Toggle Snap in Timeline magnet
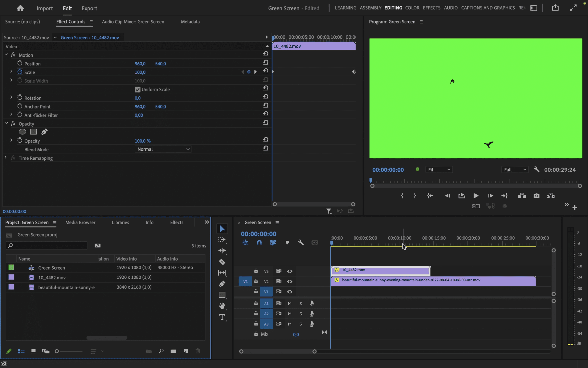The width and height of the screenshot is (588, 368). [259, 243]
